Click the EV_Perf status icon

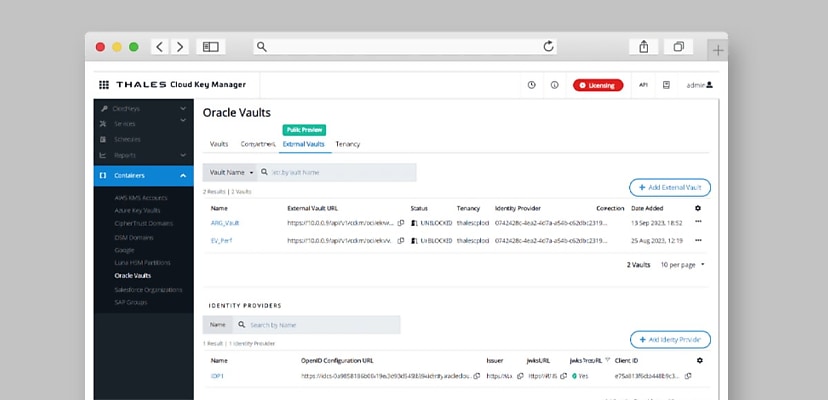415,241
